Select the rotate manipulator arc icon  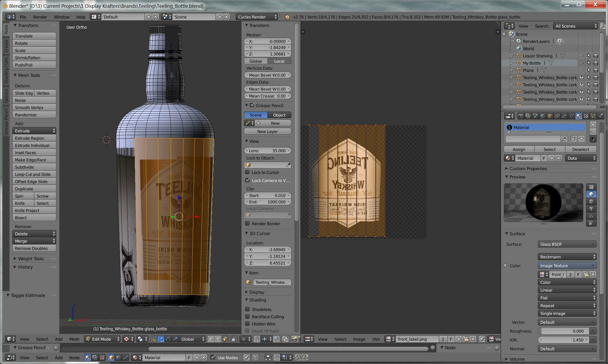tap(168, 339)
